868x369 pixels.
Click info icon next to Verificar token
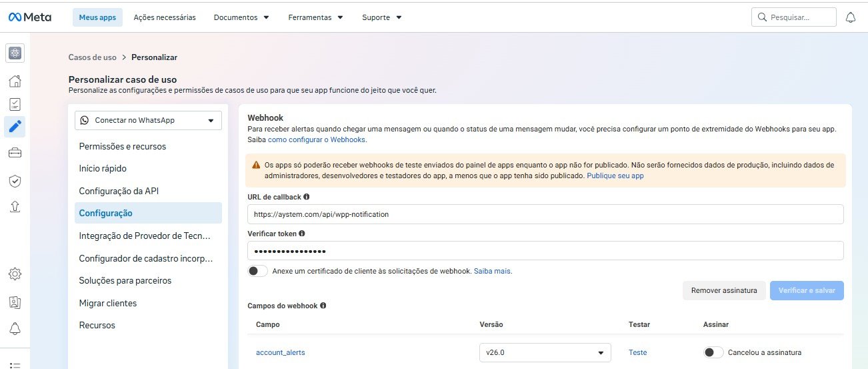[302, 234]
